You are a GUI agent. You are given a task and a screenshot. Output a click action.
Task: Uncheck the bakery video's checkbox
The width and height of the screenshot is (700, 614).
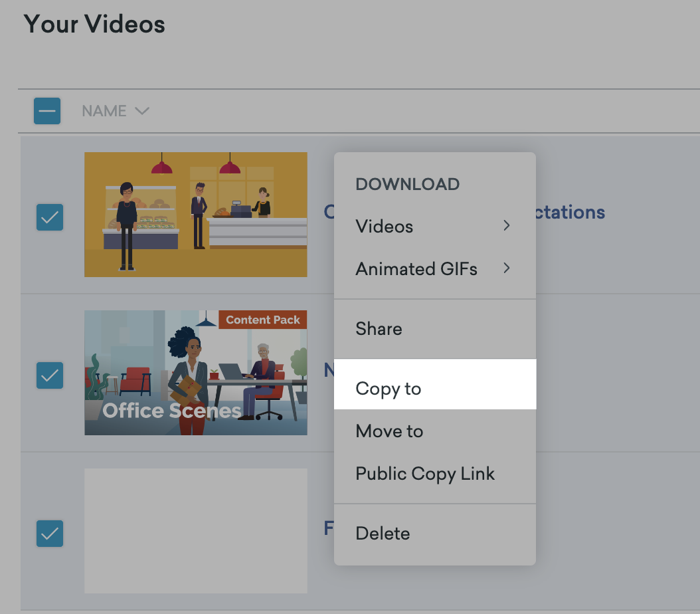coord(50,217)
